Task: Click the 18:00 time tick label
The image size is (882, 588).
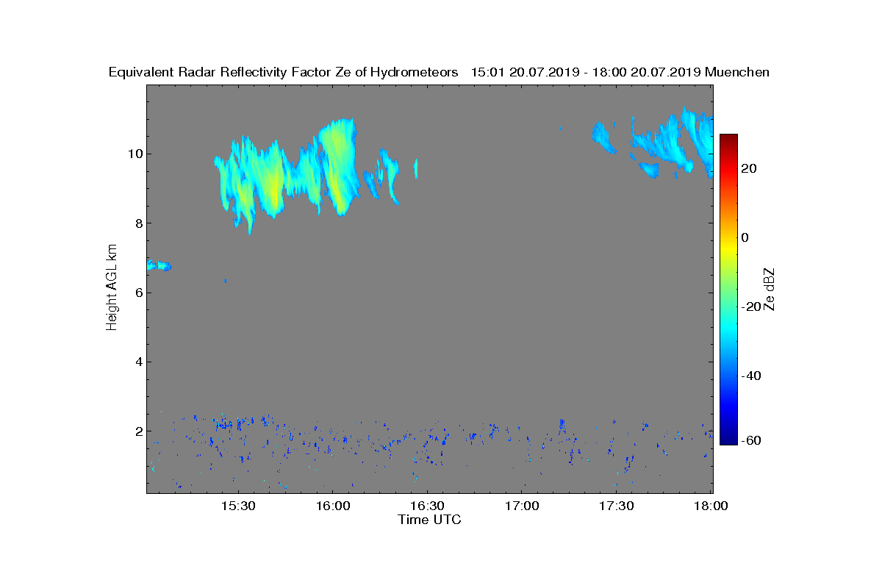Action: [711, 506]
